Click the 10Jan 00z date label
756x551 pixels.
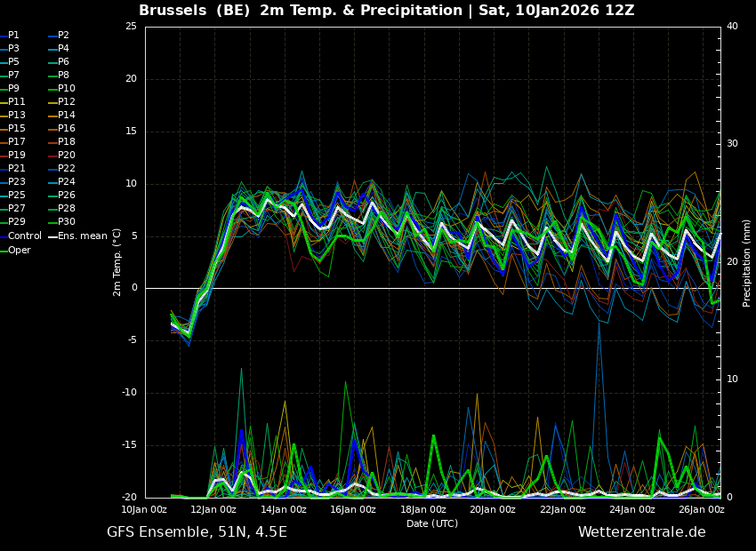click(144, 510)
